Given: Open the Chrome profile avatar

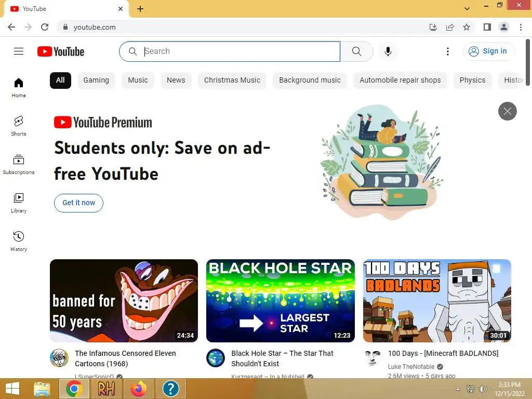Looking at the screenshot, I should point(504,27).
